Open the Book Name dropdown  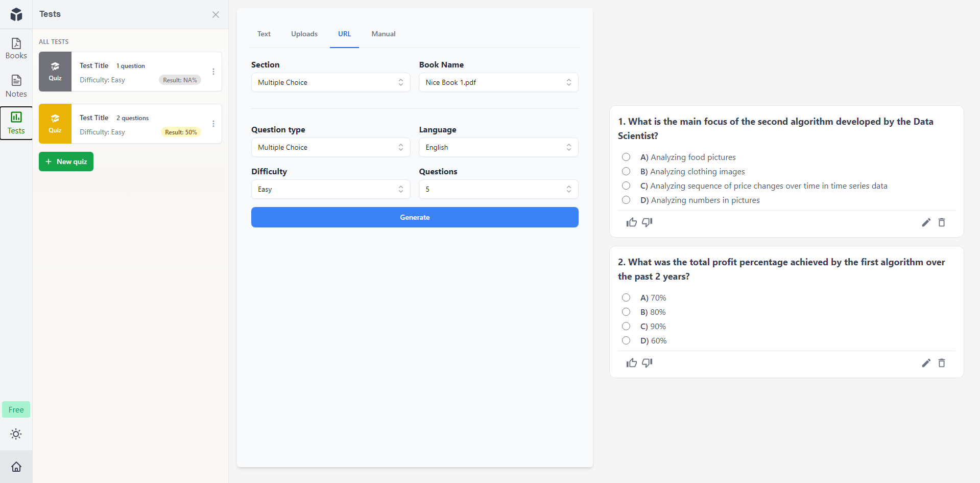(498, 82)
